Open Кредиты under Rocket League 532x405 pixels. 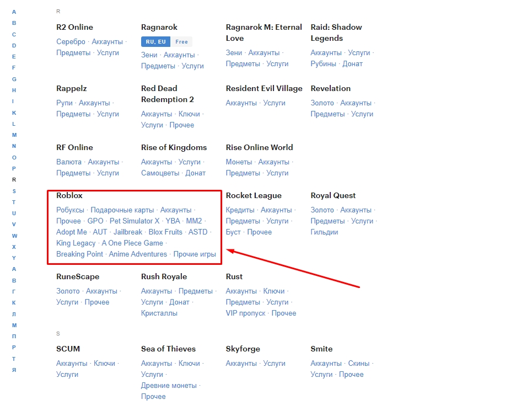[x=240, y=210]
